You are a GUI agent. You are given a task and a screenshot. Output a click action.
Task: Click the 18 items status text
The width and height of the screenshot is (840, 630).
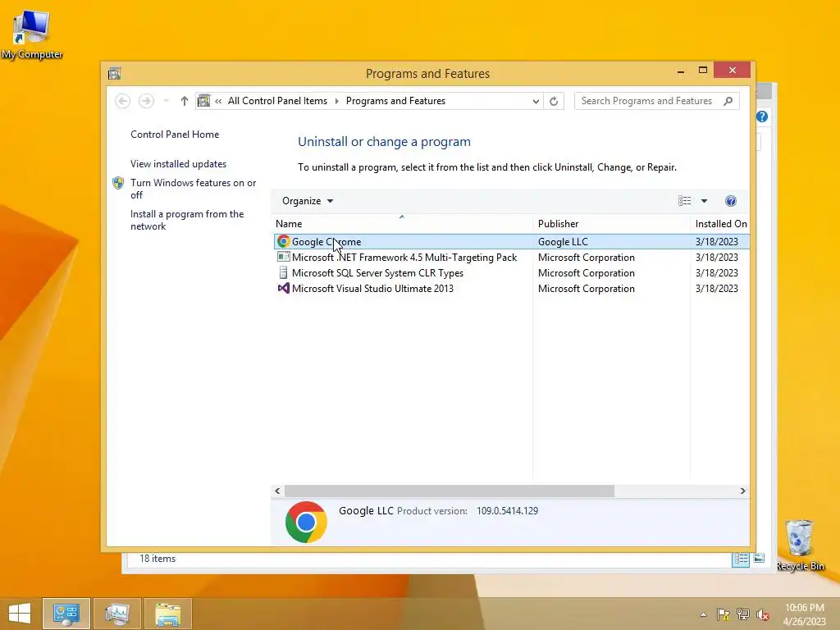[x=157, y=559]
